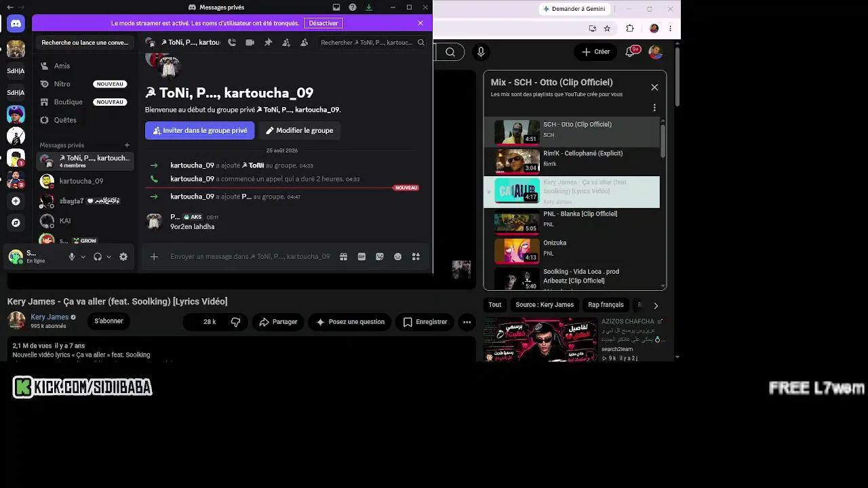Open Discord inbox icon in title bar
Image resolution: width=868 pixels, height=488 pixels.
(336, 7)
